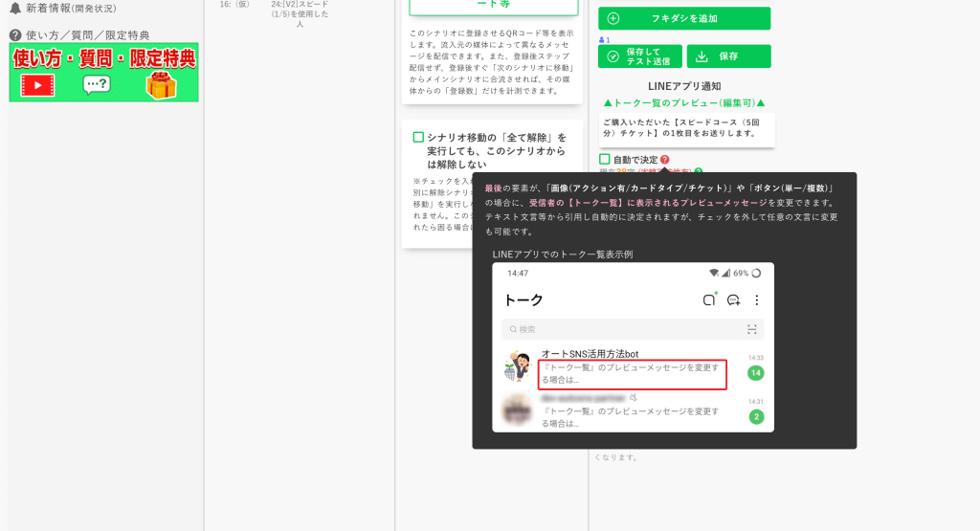Viewport: 980px width, 531px height.
Task: Click the notification bell icon
Action: [15, 8]
